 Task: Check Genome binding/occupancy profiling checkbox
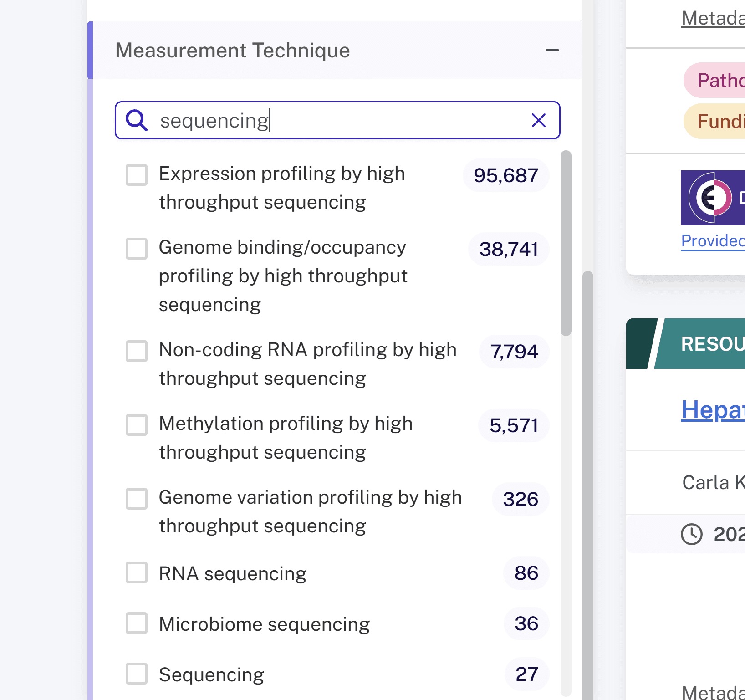click(137, 249)
